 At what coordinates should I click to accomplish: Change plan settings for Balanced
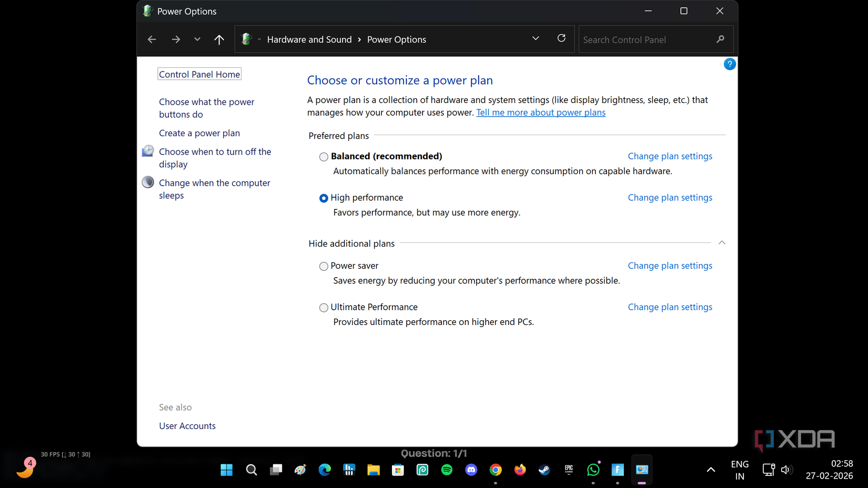(670, 156)
